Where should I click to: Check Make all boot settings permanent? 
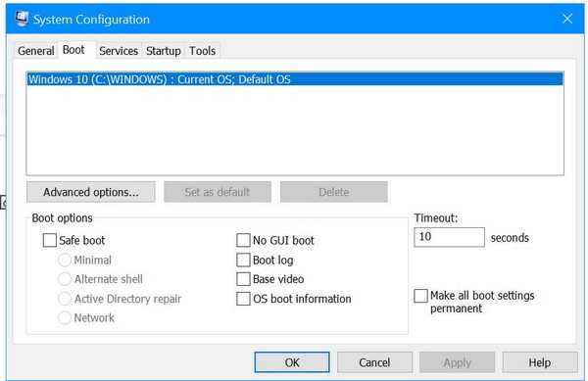click(x=420, y=296)
